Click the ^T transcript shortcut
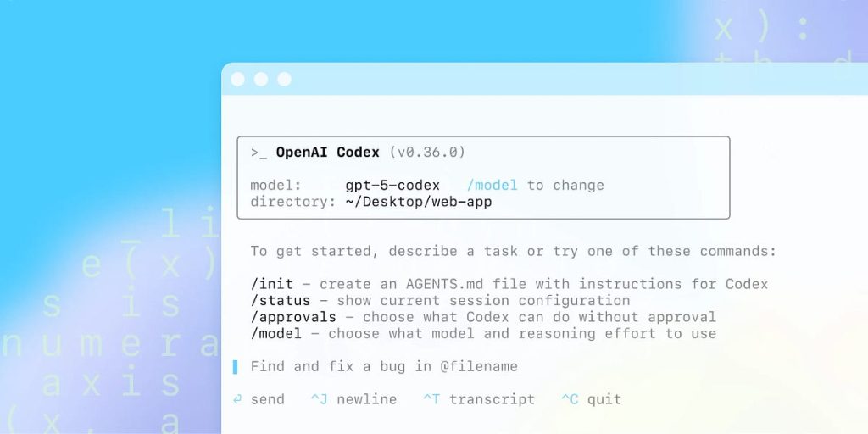Viewport: 868px width, 434px height. pyautogui.click(x=479, y=399)
